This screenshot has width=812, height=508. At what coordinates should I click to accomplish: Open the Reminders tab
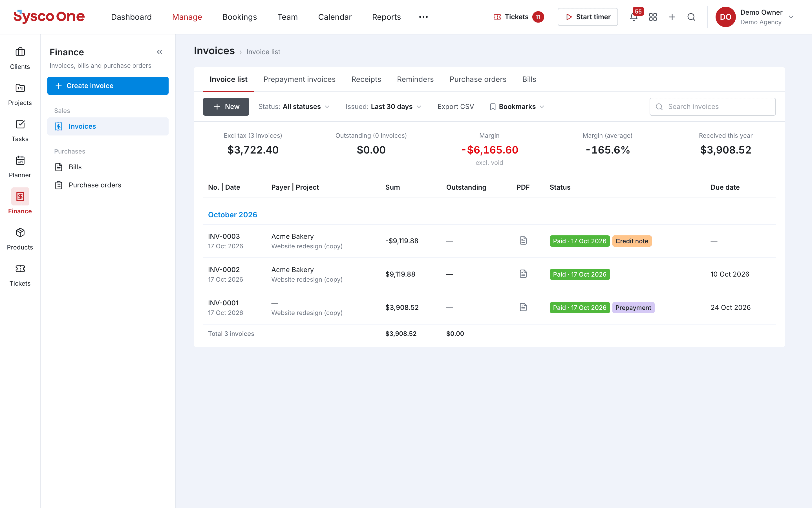pyautogui.click(x=415, y=79)
